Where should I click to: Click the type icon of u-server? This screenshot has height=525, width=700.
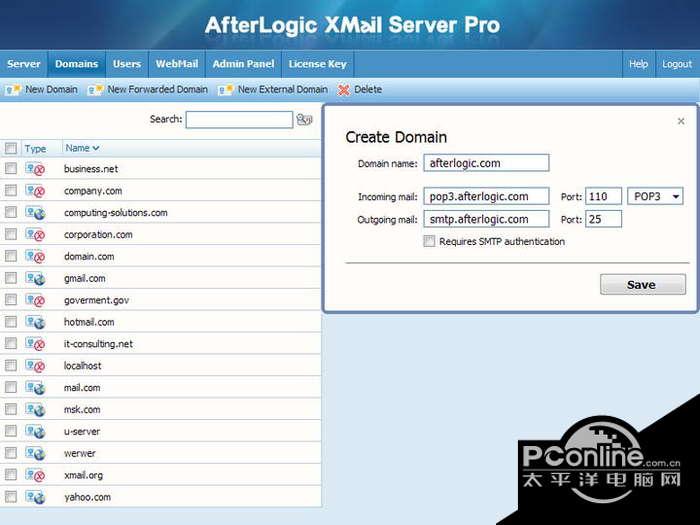coord(35,431)
